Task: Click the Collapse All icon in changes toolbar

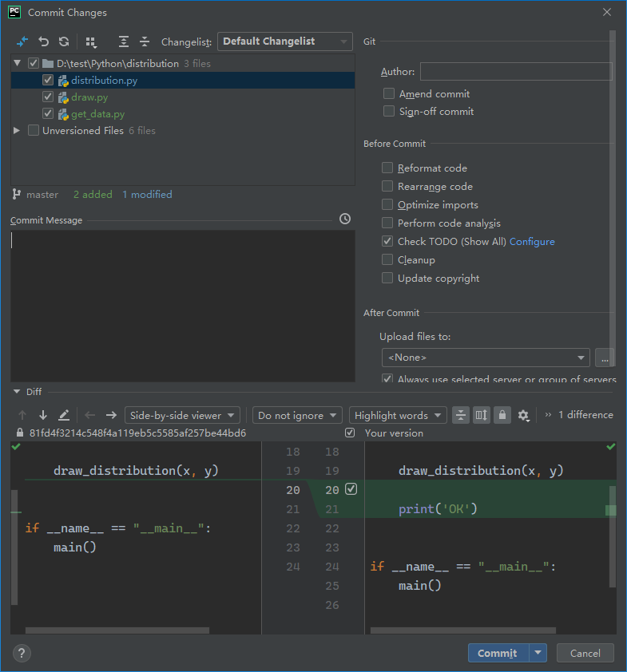Action: [145, 42]
